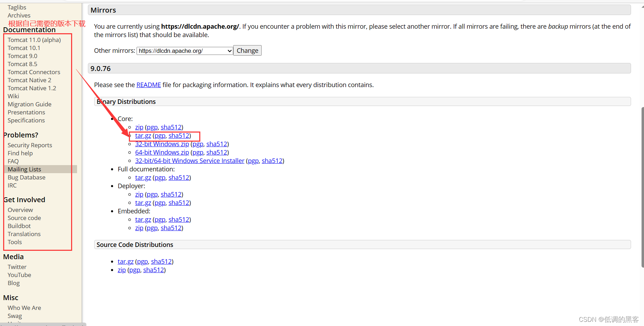
Task: Open the Archives link
Action: point(19,15)
